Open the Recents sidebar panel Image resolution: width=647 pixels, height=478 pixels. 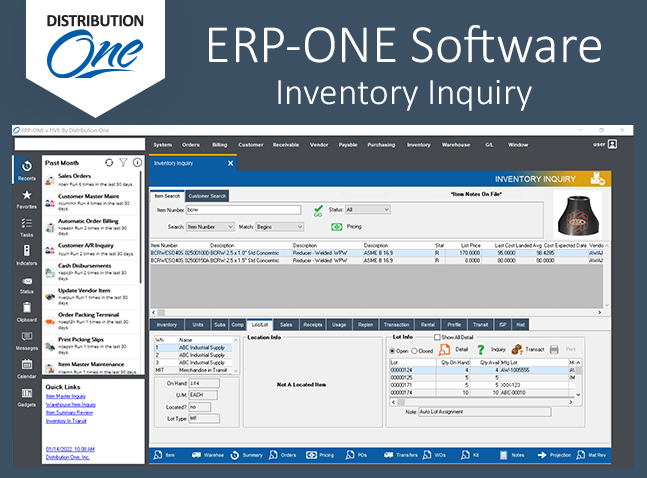click(27, 170)
